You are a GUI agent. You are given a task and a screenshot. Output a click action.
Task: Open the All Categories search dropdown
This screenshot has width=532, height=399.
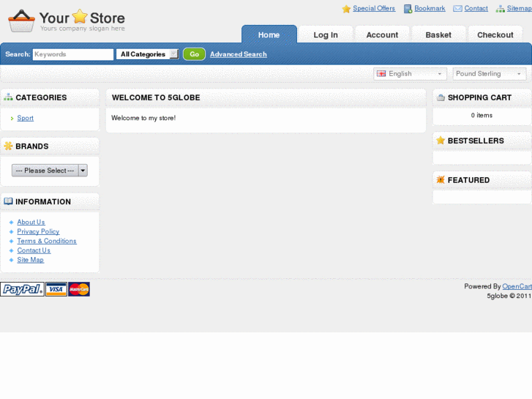tap(148, 54)
